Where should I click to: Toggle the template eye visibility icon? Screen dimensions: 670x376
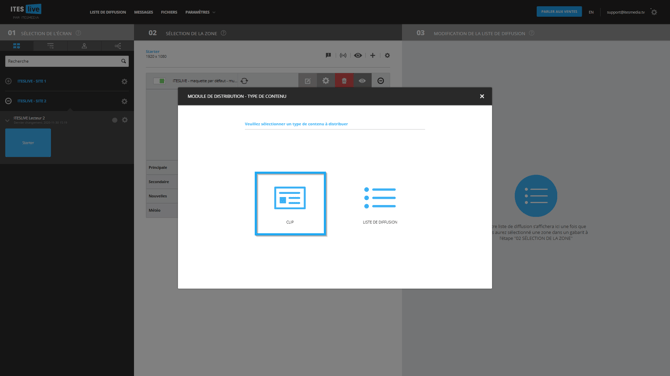pyautogui.click(x=362, y=81)
